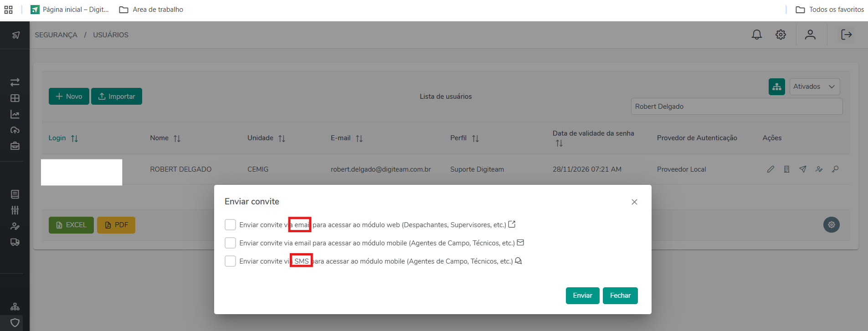Click the pencil edit icon for Robert Delgado
Screen dimensions: 868x331
coord(770,169)
